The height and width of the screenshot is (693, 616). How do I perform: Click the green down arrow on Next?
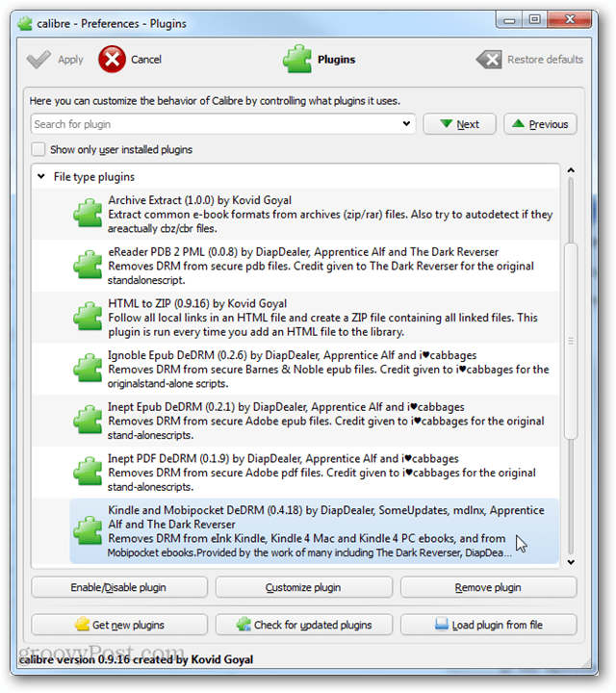coord(447,123)
